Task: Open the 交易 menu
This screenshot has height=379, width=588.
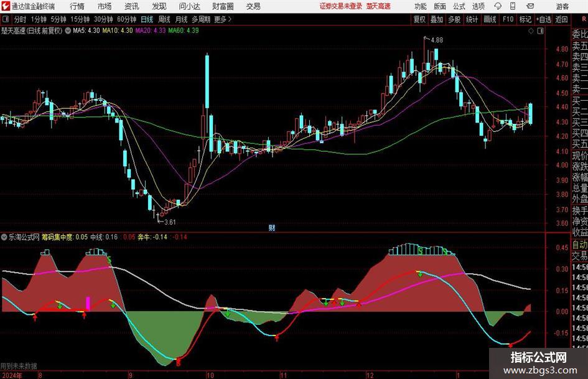Action: (253, 6)
